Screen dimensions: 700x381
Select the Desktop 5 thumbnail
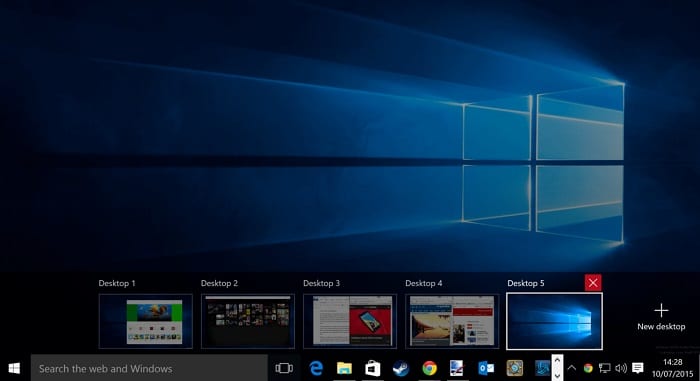(554, 321)
